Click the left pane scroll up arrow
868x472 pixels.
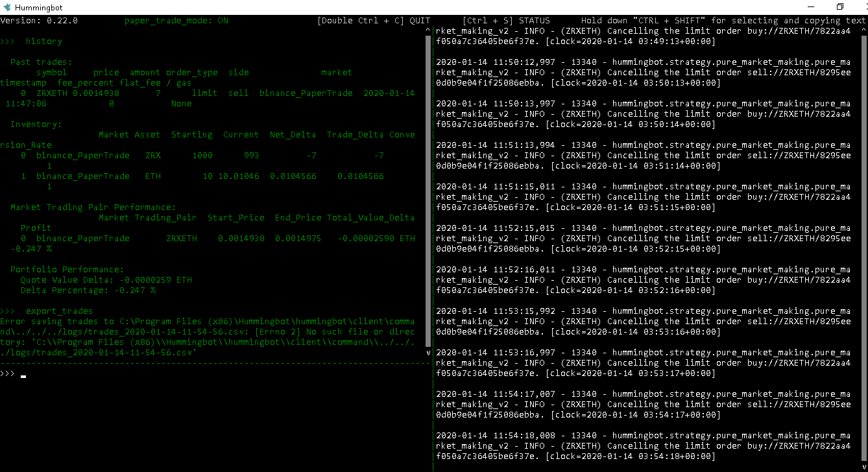[428, 30]
